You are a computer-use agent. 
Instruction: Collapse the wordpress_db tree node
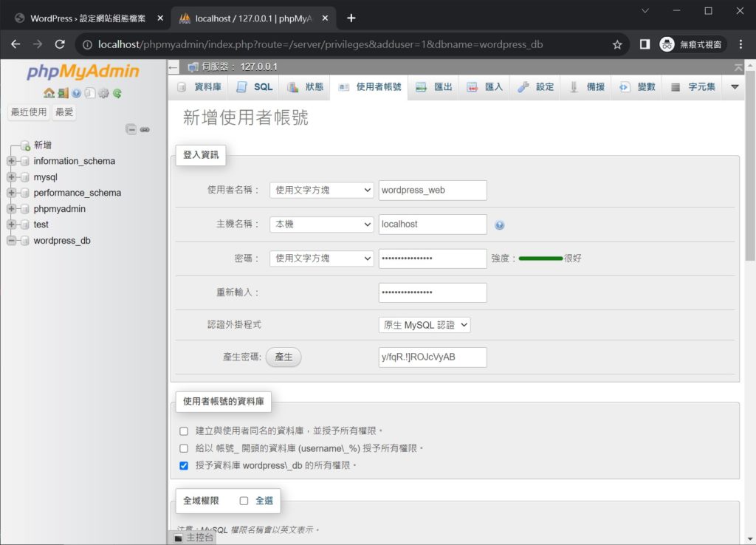(x=12, y=241)
